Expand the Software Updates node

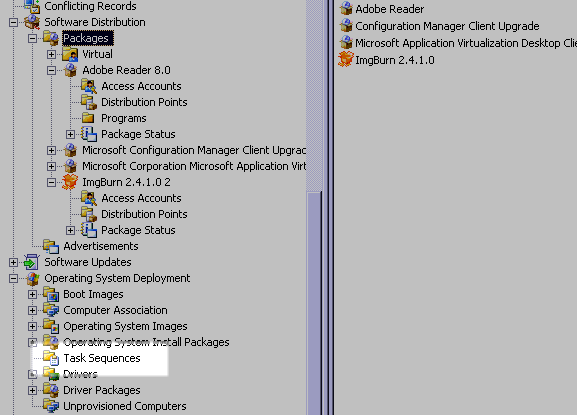coord(13,262)
